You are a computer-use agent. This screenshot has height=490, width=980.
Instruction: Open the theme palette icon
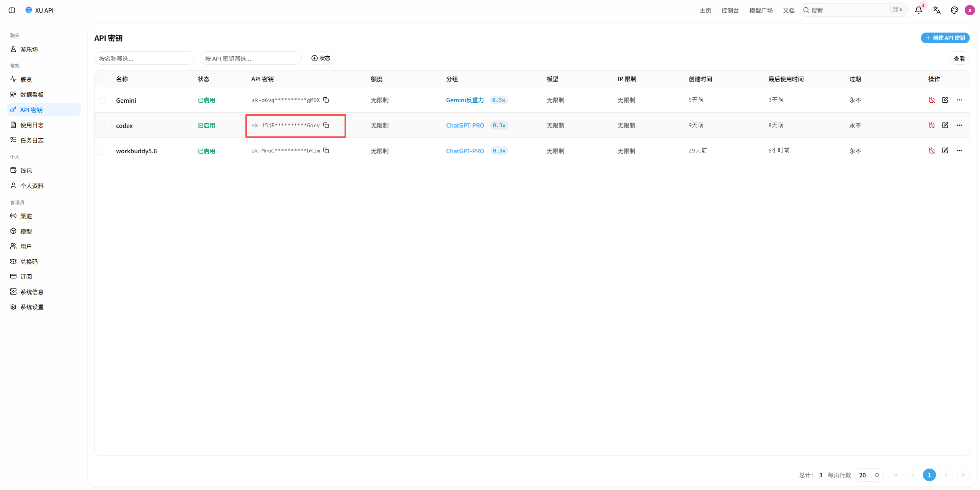(954, 10)
